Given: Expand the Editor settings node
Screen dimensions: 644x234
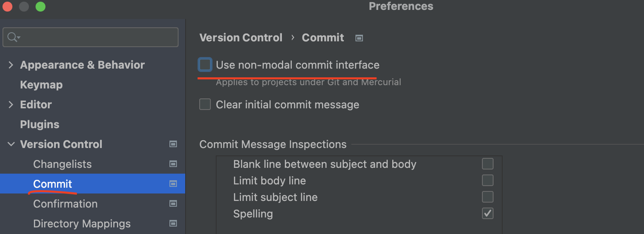Looking at the screenshot, I should pyautogui.click(x=11, y=105).
